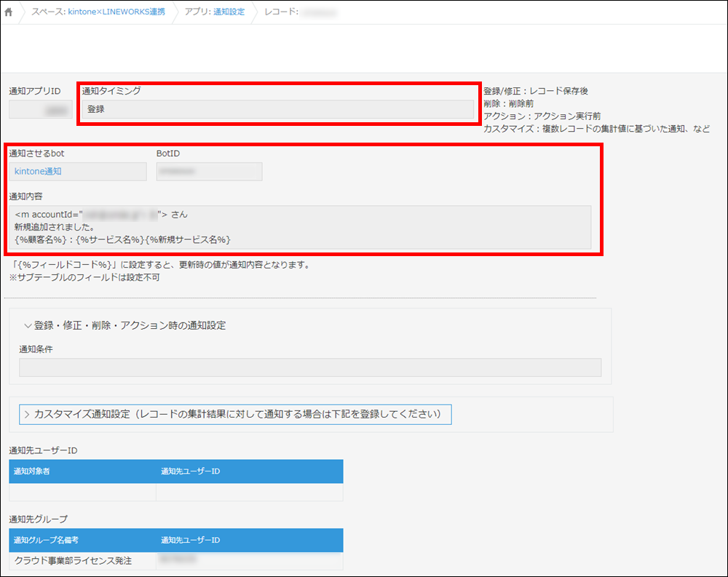Select the empty 通知対象者 table cell
Screen dimensions: 728x577
click(83, 492)
